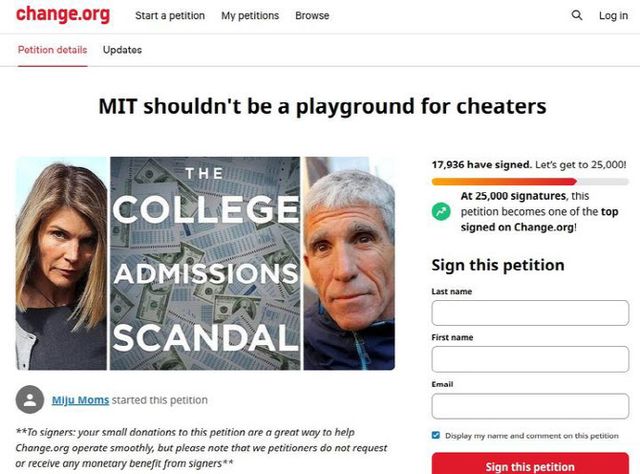This screenshot has height=474, width=640.
Task: Toggle display my name and comment checkbox
Action: [435, 435]
